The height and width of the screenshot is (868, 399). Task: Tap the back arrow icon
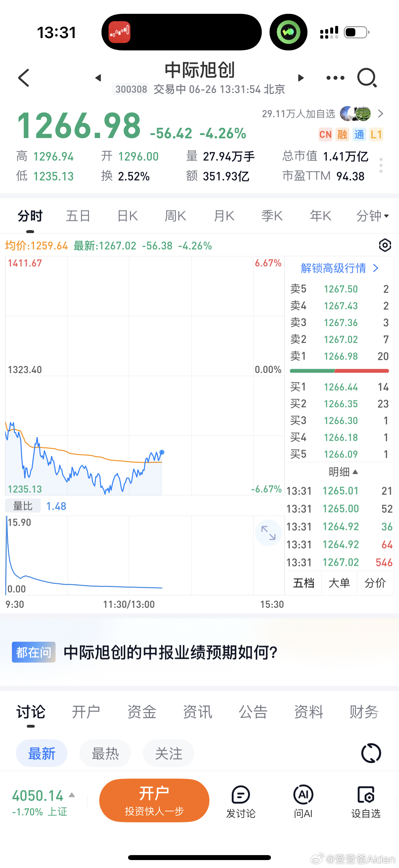coord(24,78)
